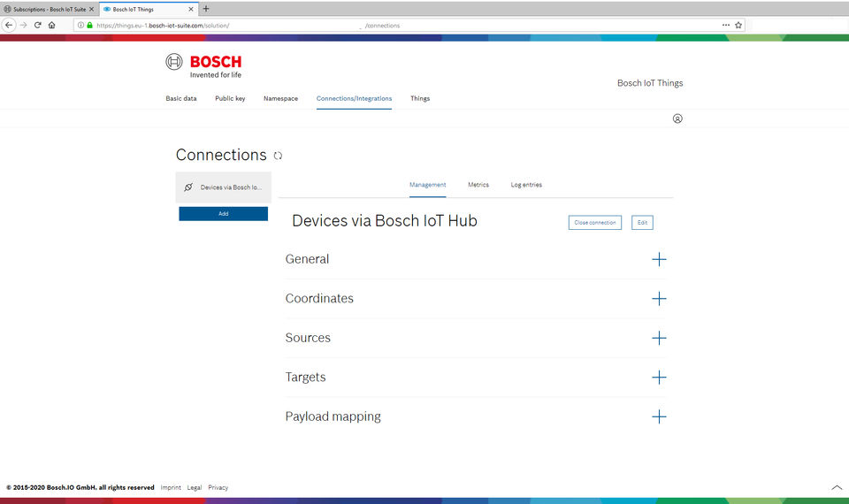The width and height of the screenshot is (849, 504).
Task: Refresh the Connections list icon
Action: (278, 156)
